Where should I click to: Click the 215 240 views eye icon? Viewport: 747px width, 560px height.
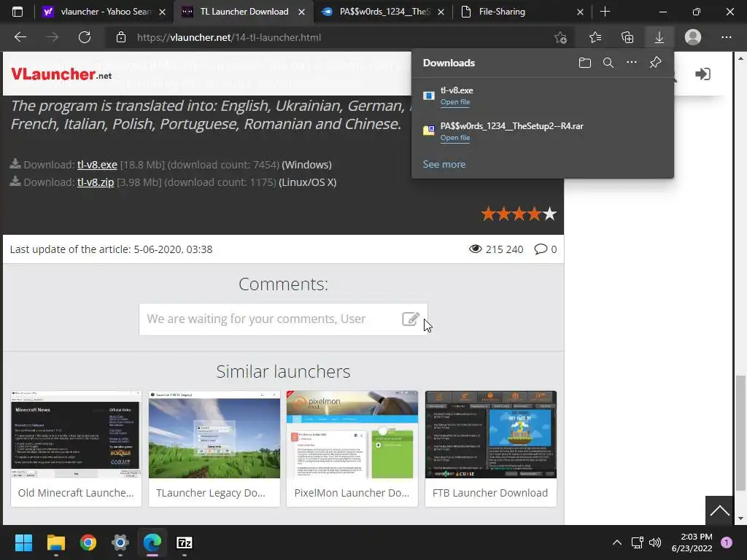point(475,249)
